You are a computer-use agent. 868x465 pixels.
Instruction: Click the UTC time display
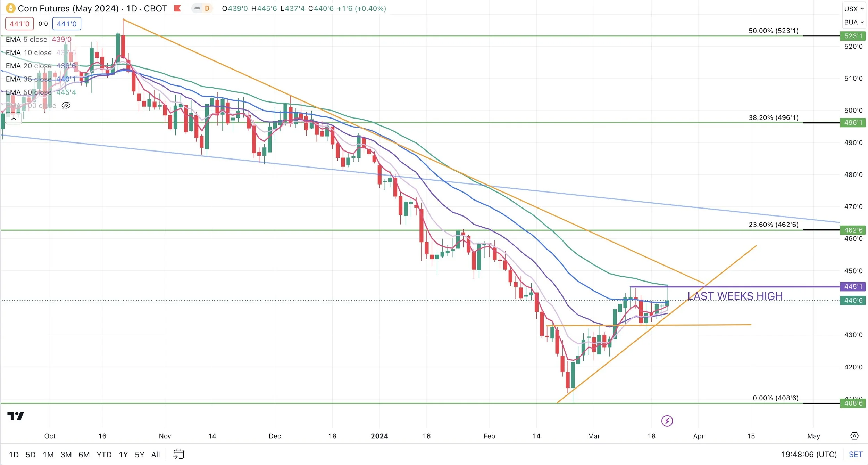point(809,455)
